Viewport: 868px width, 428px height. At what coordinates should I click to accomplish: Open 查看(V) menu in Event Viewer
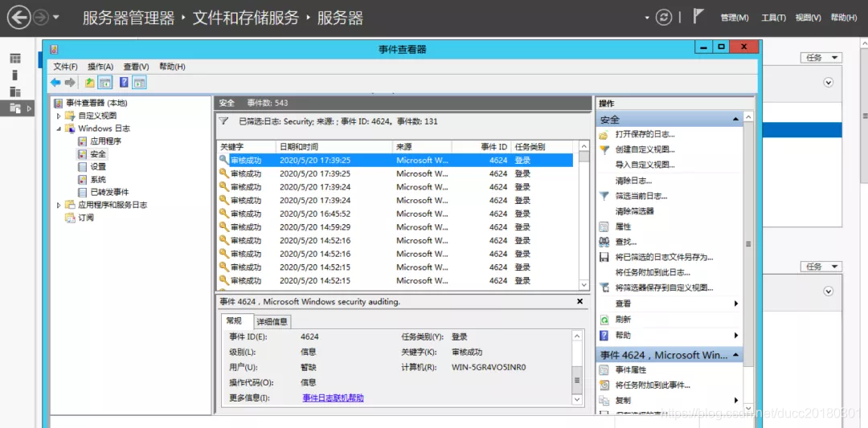click(136, 67)
